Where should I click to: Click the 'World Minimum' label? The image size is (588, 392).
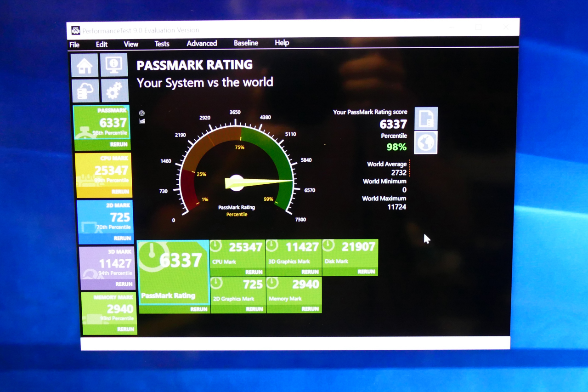384,181
